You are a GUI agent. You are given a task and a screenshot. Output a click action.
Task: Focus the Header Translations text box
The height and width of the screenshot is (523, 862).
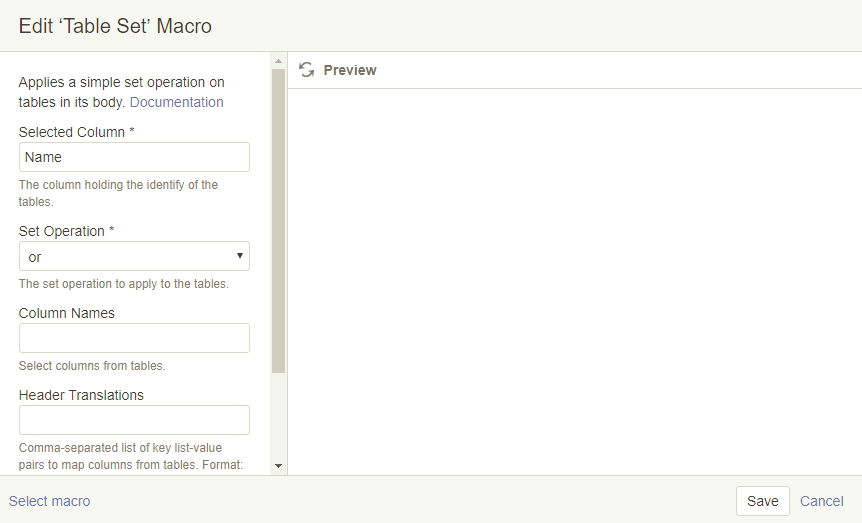coord(134,420)
